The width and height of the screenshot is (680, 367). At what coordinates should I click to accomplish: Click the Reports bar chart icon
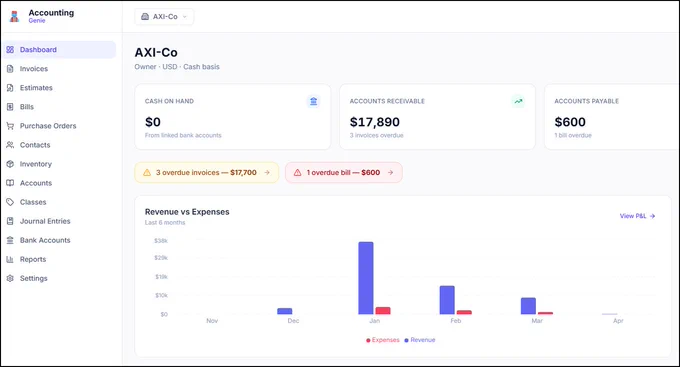click(10, 259)
